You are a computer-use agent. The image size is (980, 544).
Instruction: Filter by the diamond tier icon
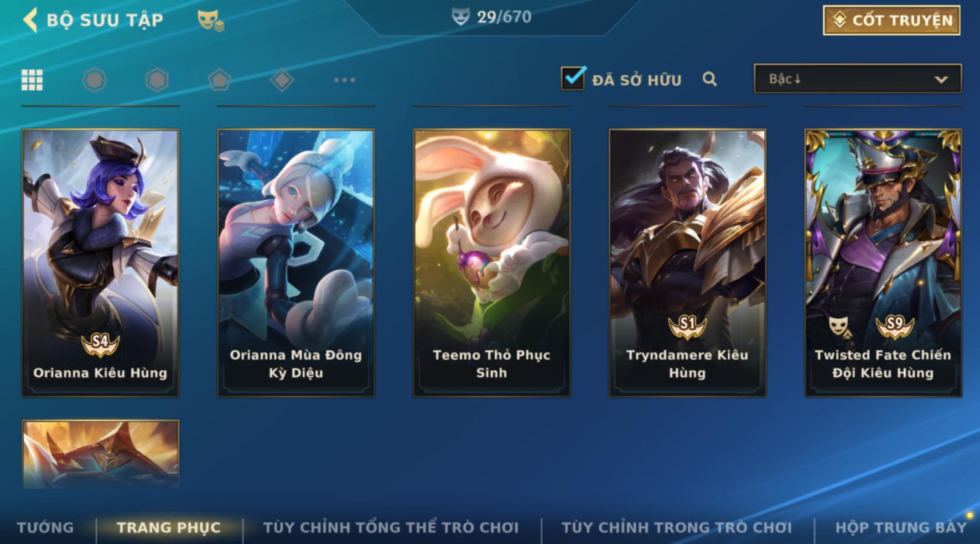tap(282, 80)
